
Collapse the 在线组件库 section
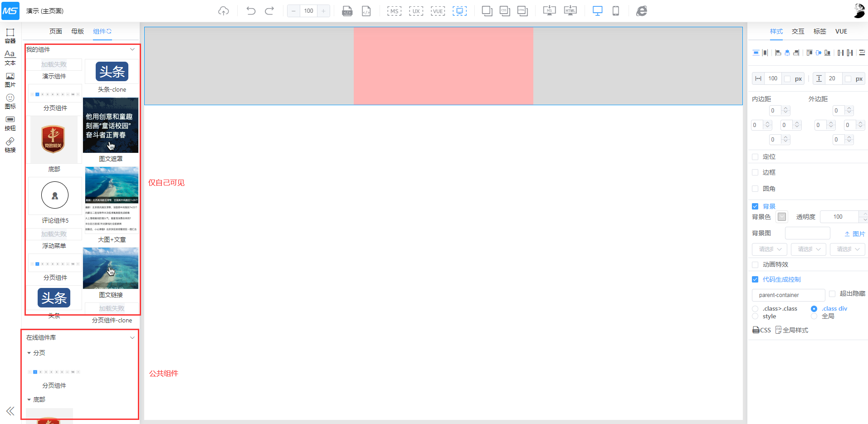(132, 337)
